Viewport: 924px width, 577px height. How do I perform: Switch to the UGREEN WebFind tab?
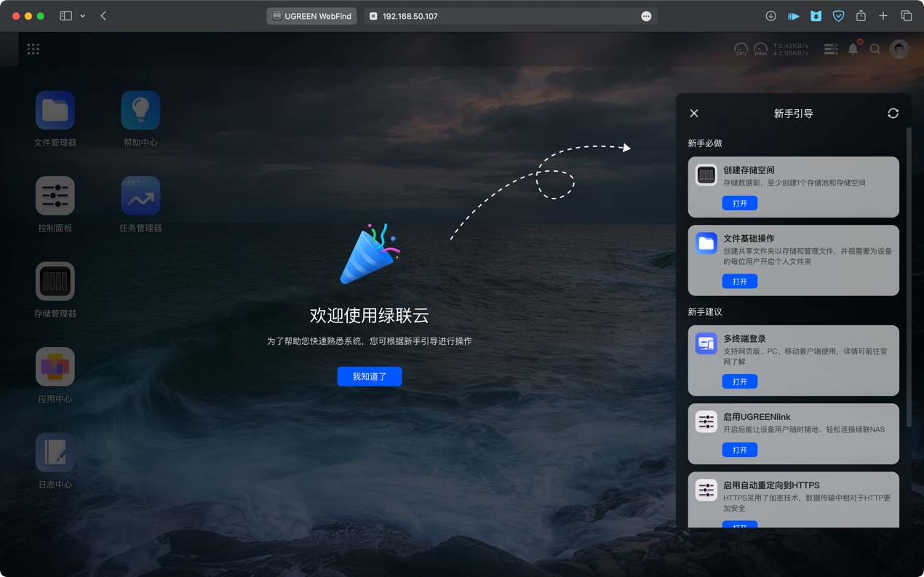tap(311, 16)
